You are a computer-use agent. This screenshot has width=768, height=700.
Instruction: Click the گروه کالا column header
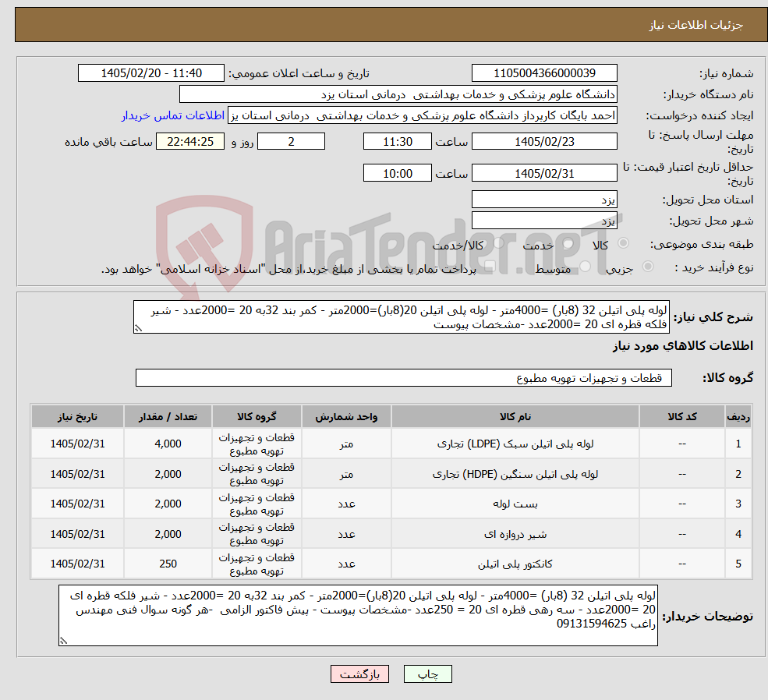tap(257, 416)
